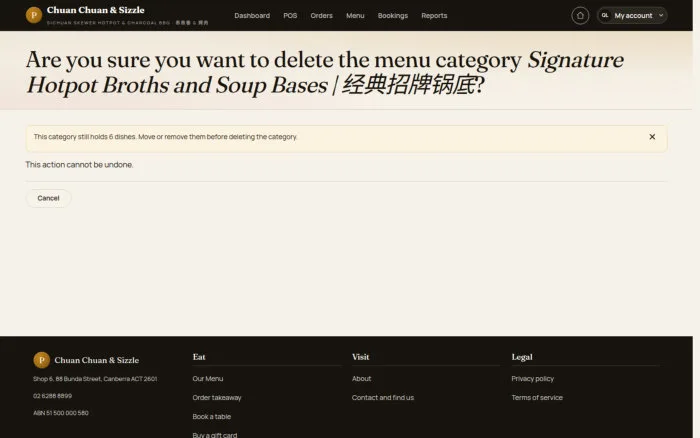Screen dimensions: 700x438
Task: Click the footer phone number 02 6288 8899
Action: pyautogui.click(x=52, y=396)
